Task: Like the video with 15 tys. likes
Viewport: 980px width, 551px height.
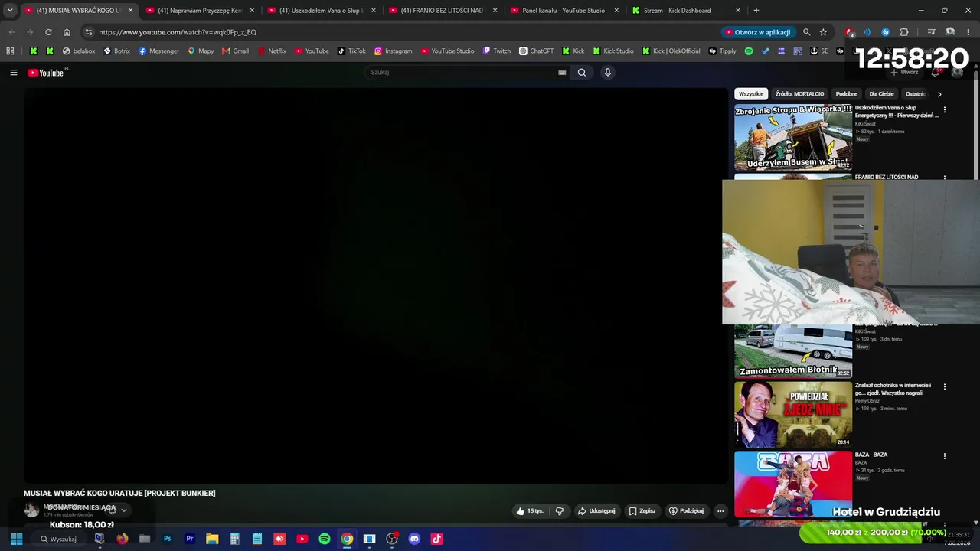Action: coord(530,511)
